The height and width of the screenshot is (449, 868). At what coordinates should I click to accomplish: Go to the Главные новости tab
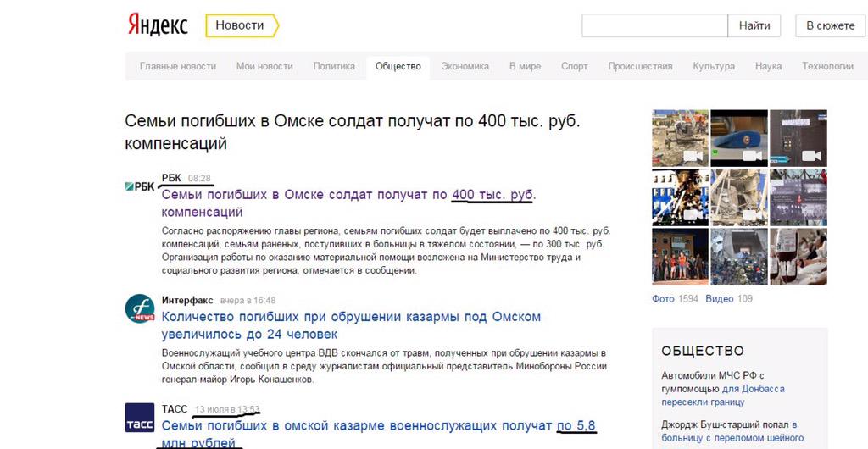point(178,66)
